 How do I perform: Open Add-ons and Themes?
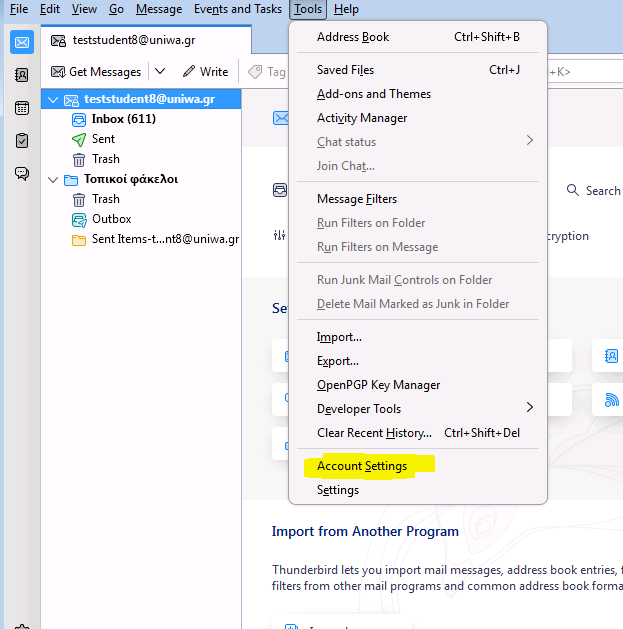[418, 94]
